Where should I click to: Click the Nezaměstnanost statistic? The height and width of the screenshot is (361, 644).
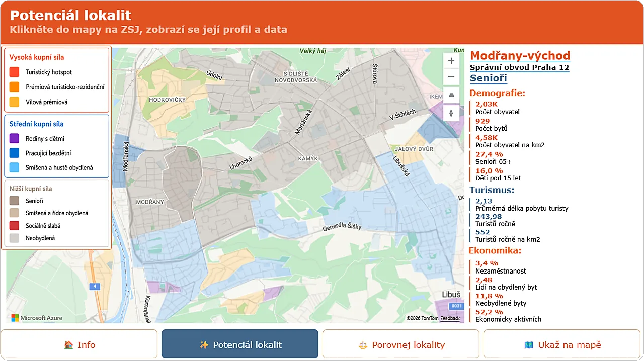click(501, 267)
